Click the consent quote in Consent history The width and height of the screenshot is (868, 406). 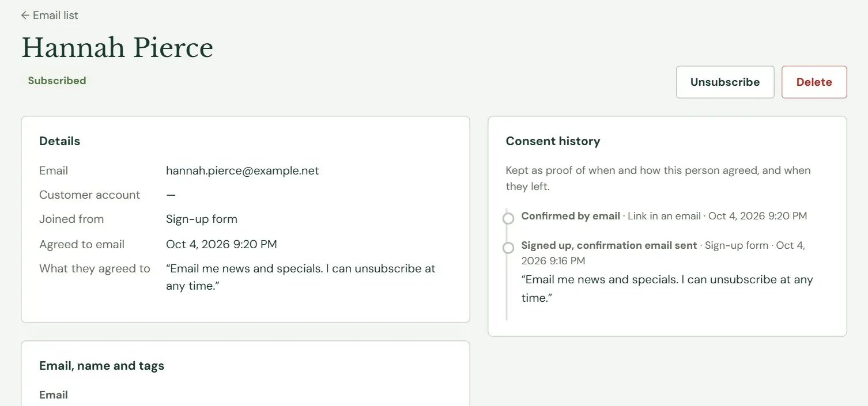click(667, 289)
